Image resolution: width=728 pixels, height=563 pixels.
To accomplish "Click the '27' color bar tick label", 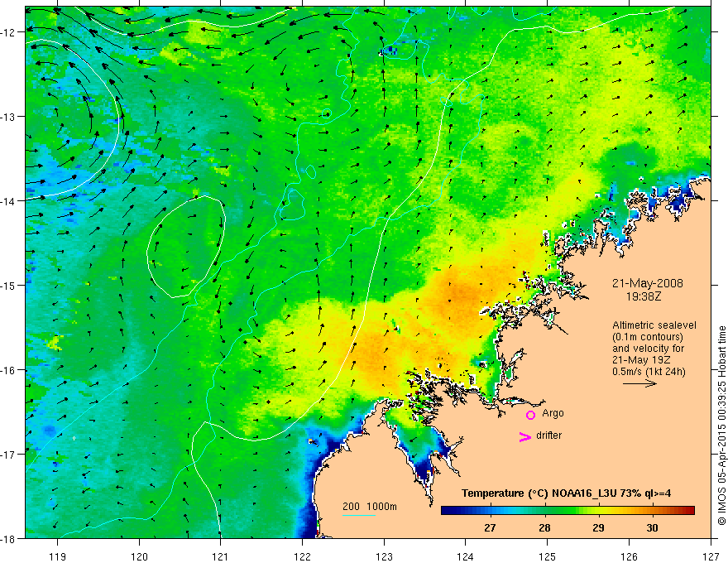I will coord(490,528).
